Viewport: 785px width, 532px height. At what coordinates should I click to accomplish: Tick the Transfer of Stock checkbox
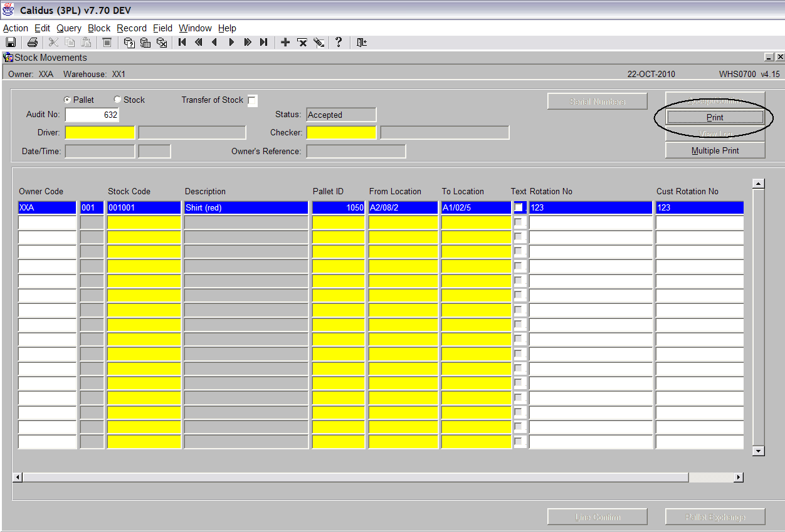(252, 100)
